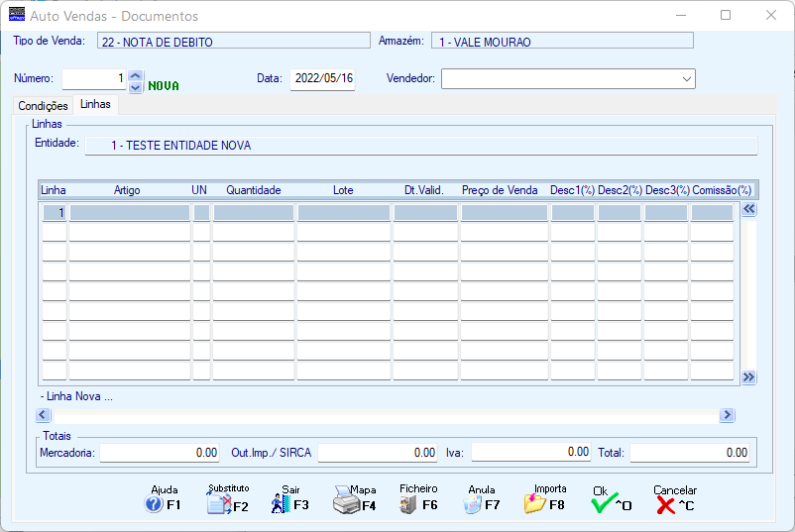The height and width of the screenshot is (532, 795).
Task: Click the Entidade field TESTE ENTIDADE NOVA
Action: pyautogui.click(x=421, y=146)
